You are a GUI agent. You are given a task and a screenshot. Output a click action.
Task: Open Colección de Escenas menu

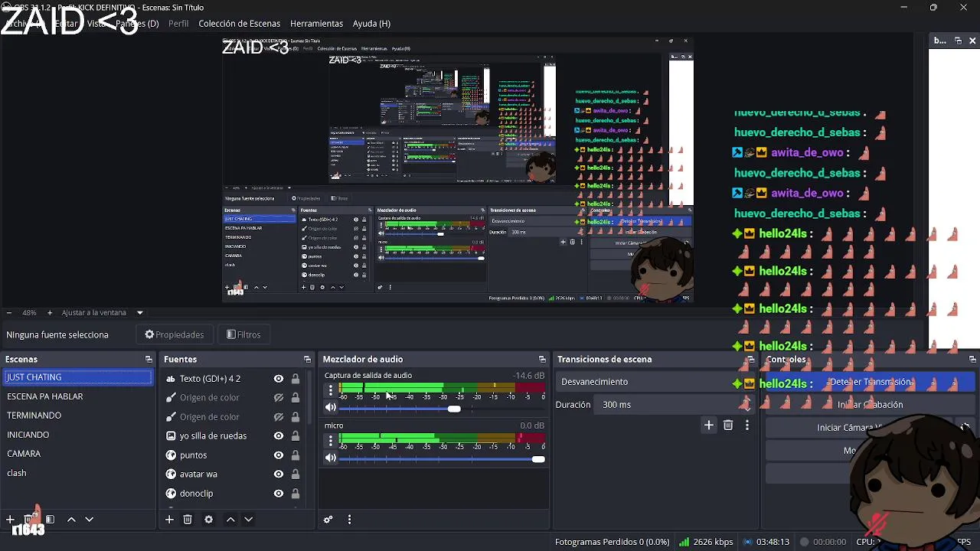[239, 24]
